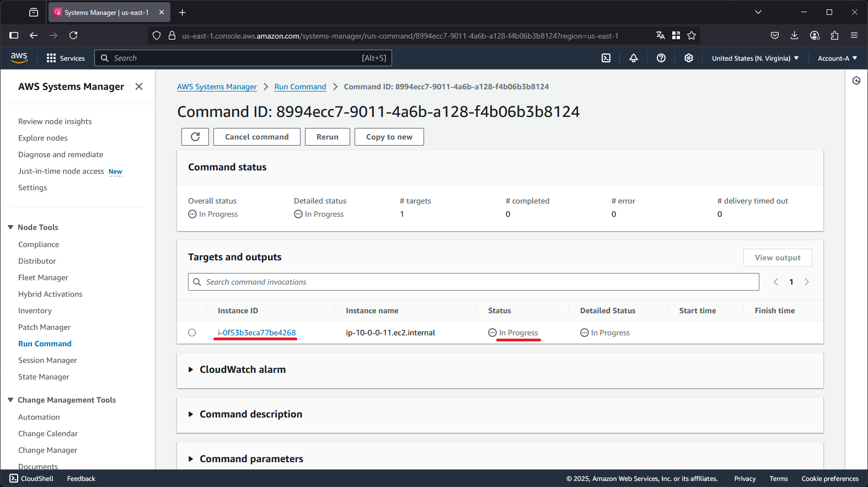Click the Copy to new button
The width and height of the screenshot is (868, 487).
coord(389,137)
